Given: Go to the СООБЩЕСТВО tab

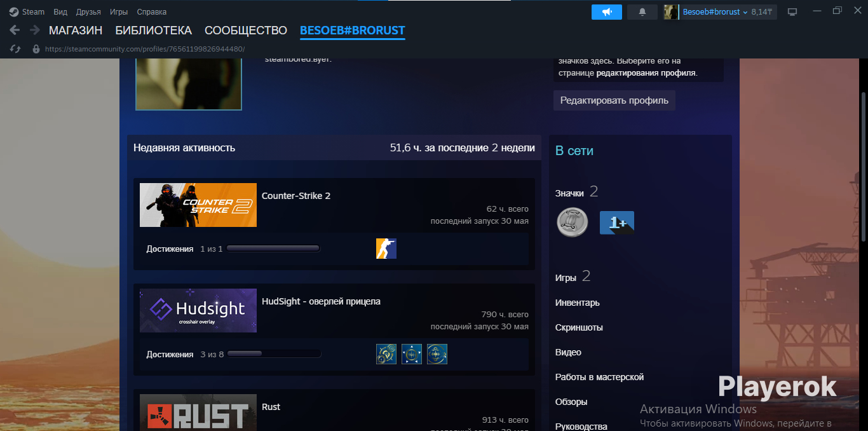Looking at the screenshot, I should 246,31.
